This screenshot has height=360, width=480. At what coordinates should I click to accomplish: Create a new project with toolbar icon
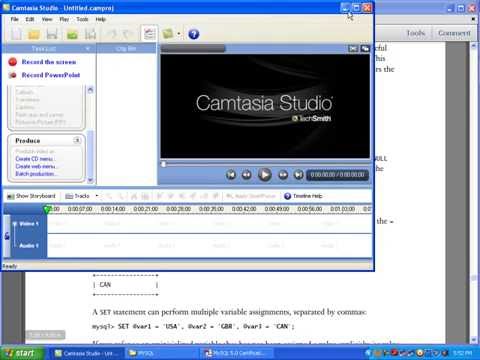click(17, 34)
